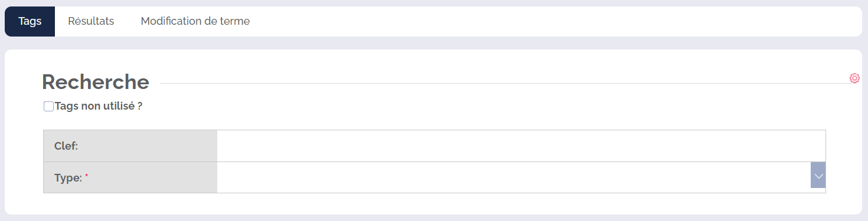Click the divider line beside Recherche
Image resolution: width=868 pixels, height=221 pixels.
point(505,83)
